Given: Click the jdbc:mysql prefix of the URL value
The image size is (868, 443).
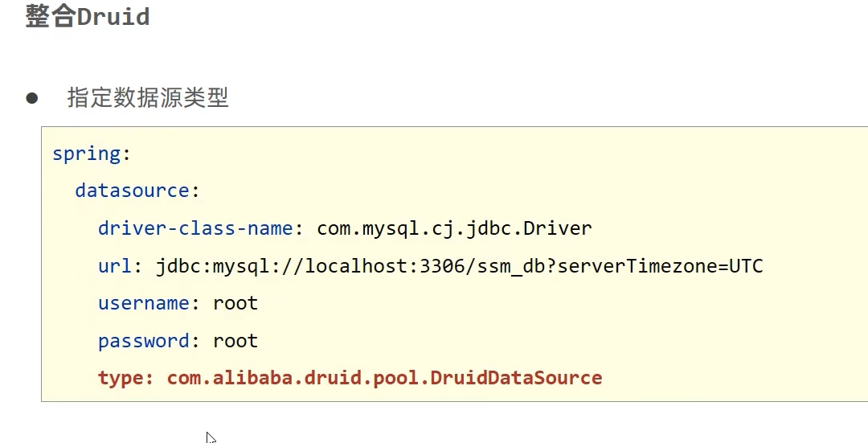Looking at the screenshot, I should [212, 266].
